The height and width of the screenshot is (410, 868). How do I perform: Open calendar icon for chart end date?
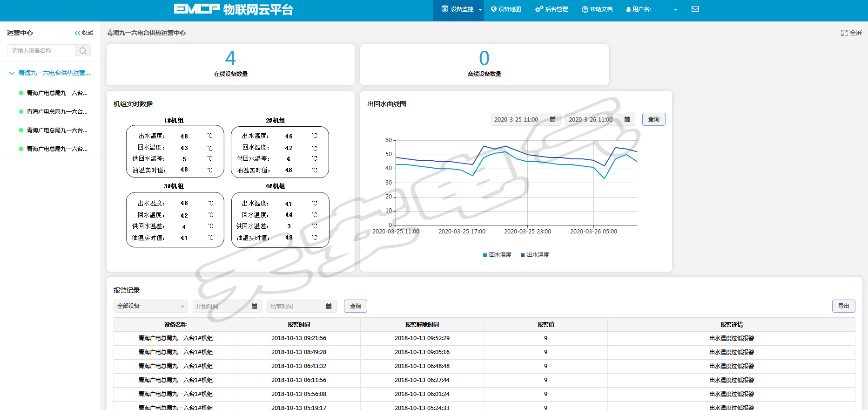pos(627,119)
